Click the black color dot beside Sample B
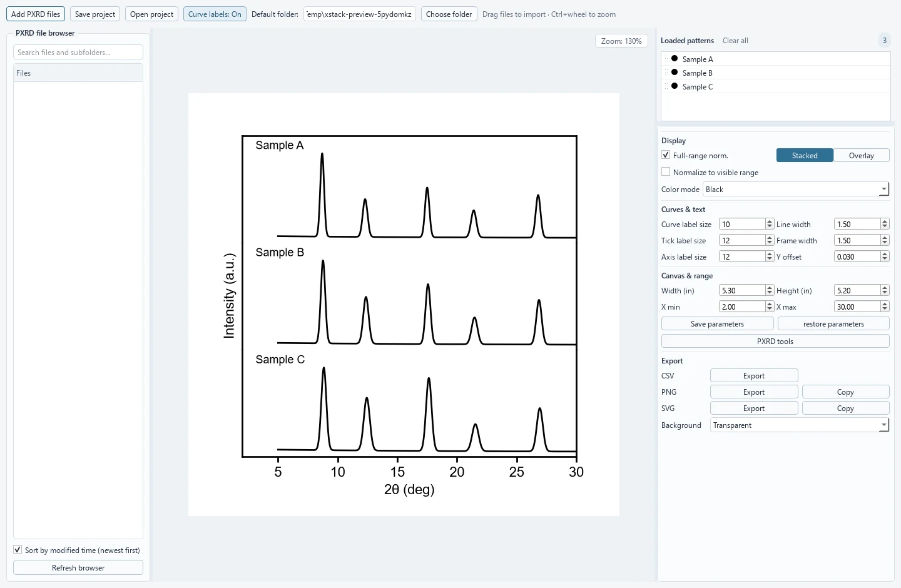The width and height of the screenshot is (901, 588). pos(674,72)
